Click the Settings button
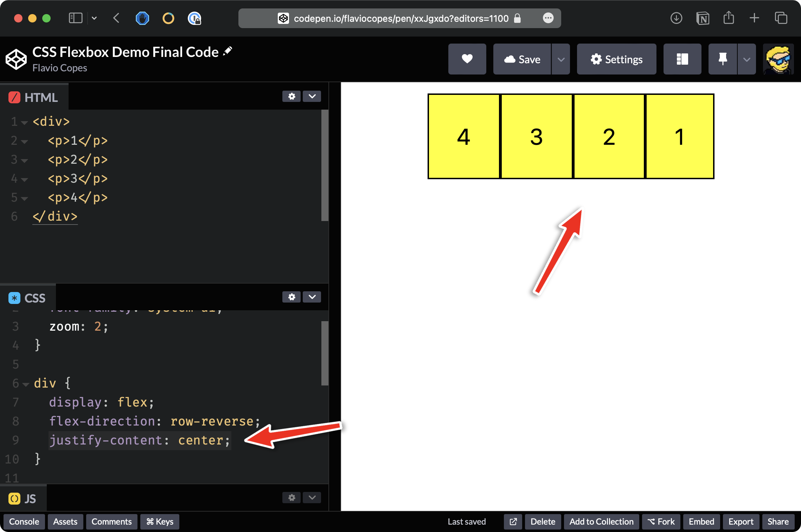Image resolution: width=801 pixels, height=532 pixels. (x=616, y=59)
